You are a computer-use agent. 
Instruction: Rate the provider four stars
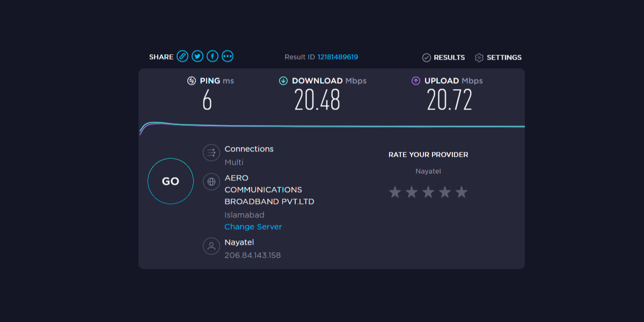click(x=445, y=192)
